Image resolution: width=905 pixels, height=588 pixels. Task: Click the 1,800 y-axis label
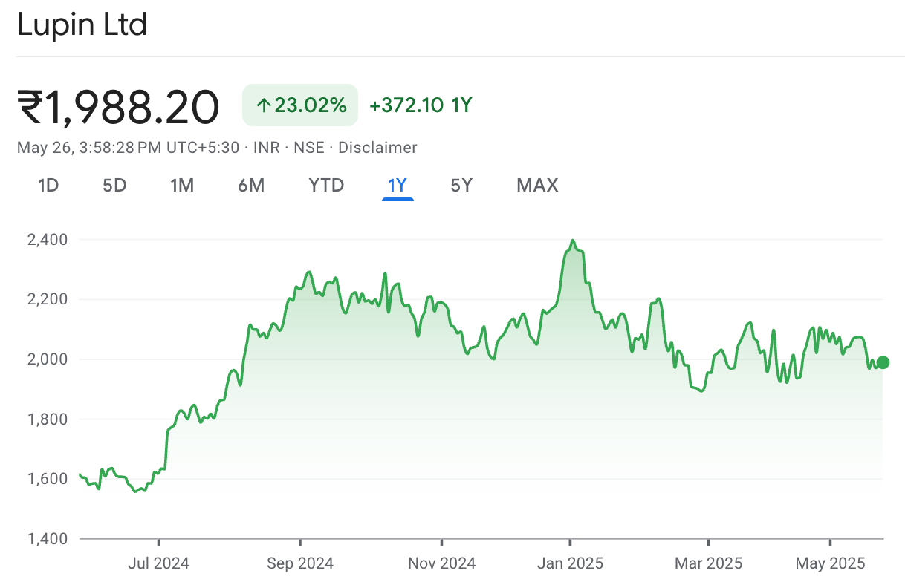pos(47,419)
